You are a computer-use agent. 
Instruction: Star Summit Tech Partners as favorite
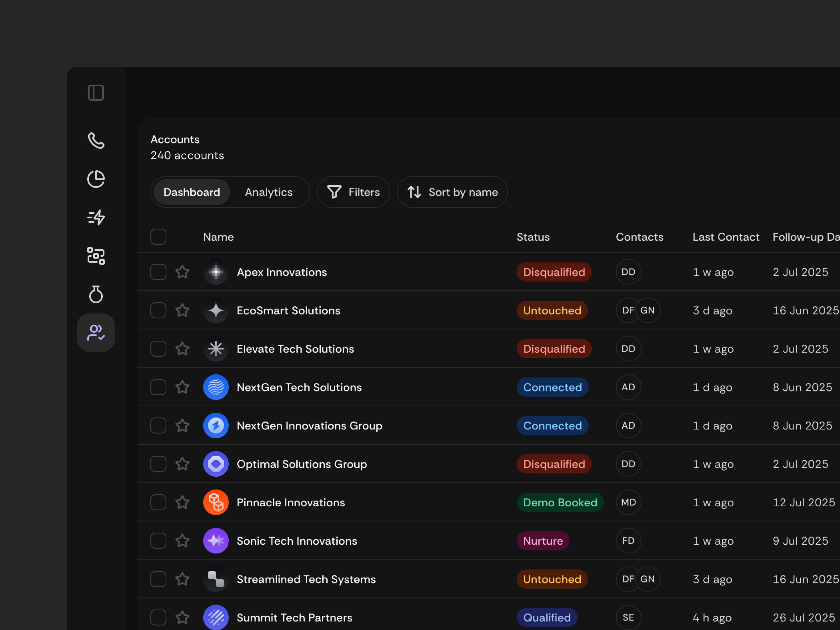pyautogui.click(x=182, y=617)
